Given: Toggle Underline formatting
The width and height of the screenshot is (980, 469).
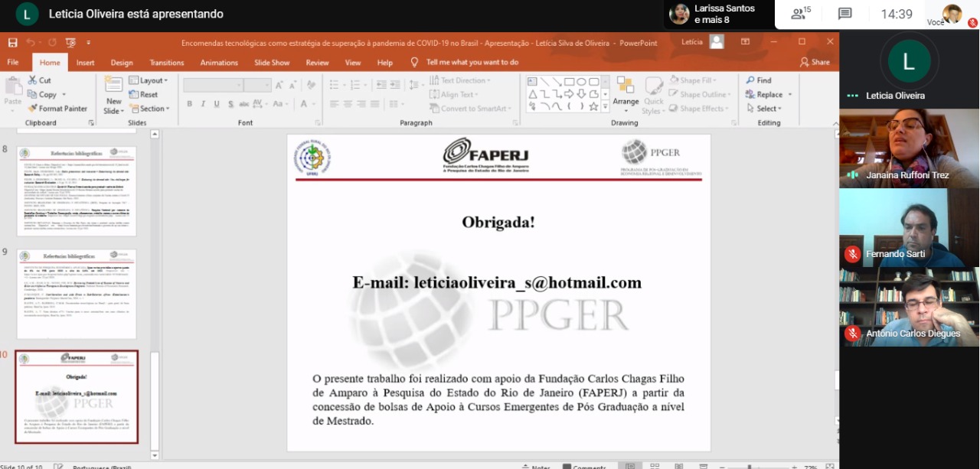Looking at the screenshot, I should coord(216,104).
